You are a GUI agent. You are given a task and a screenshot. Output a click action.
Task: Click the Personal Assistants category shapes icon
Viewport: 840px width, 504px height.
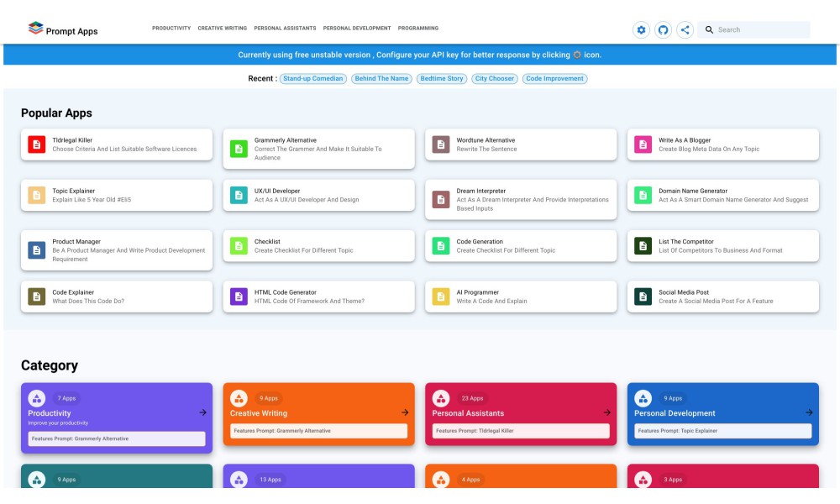pyautogui.click(x=440, y=398)
